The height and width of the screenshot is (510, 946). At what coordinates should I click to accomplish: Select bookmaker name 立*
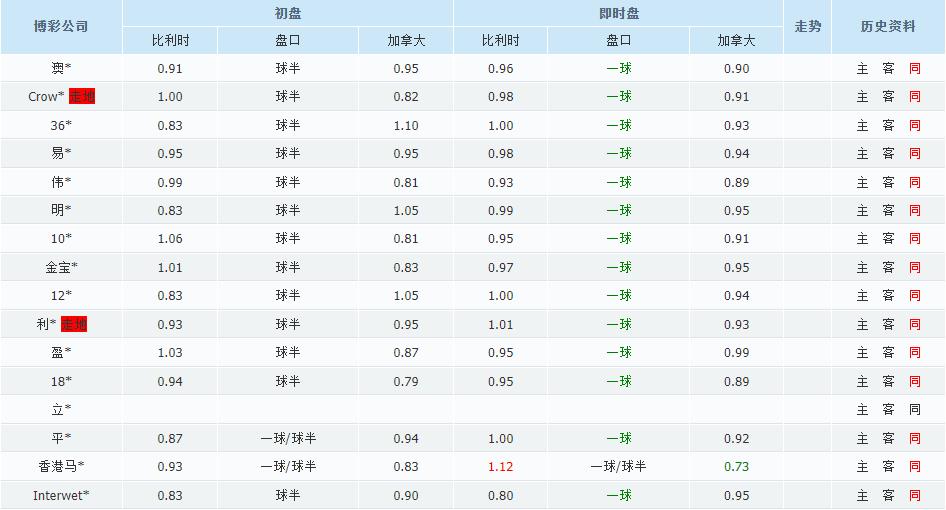pos(61,409)
